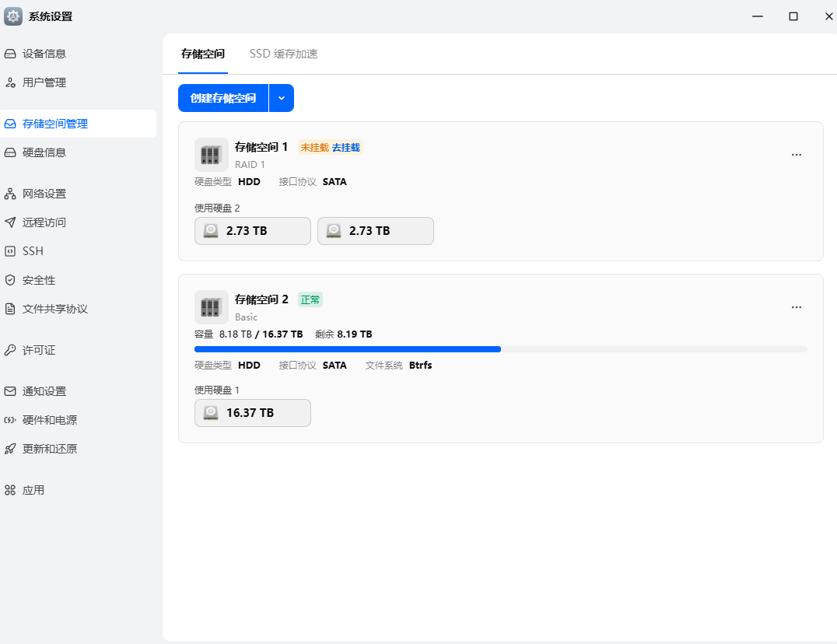Click second 2.73 TB disk icon
This screenshot has height=644, width=837.
(x=334, y=231)
